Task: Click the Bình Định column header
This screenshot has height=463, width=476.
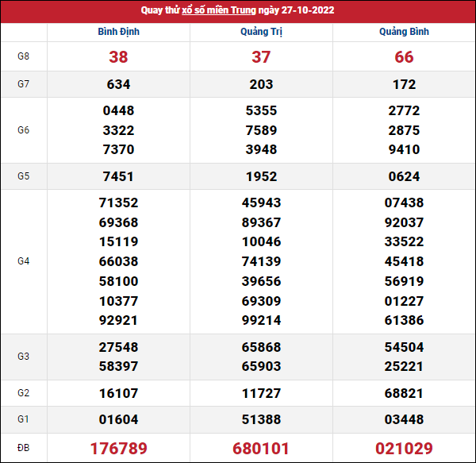Action: coord(118,32)
